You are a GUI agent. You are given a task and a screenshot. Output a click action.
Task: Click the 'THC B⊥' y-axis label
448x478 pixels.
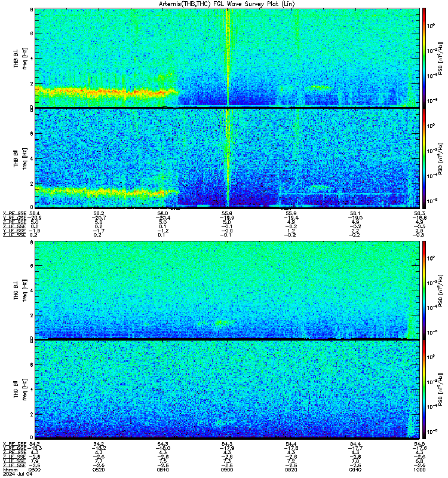point(16,290)
